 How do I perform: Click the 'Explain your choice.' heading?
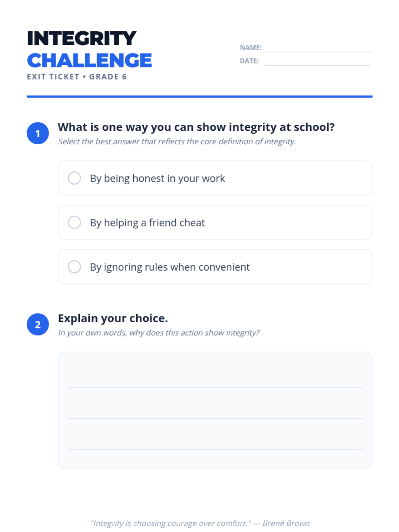[x=113, y=318]
